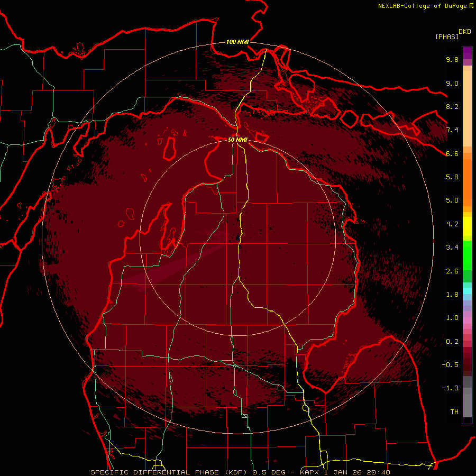The height and width of the screenshot is (476, 476).
Task: Click the TH threshold label on the scale
Action: click(454, 412)
